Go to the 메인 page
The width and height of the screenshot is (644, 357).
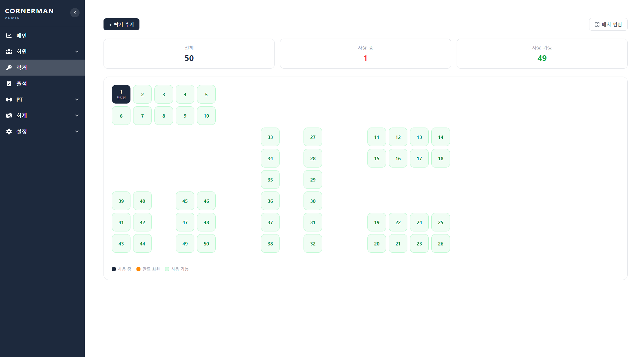point(42,36)
